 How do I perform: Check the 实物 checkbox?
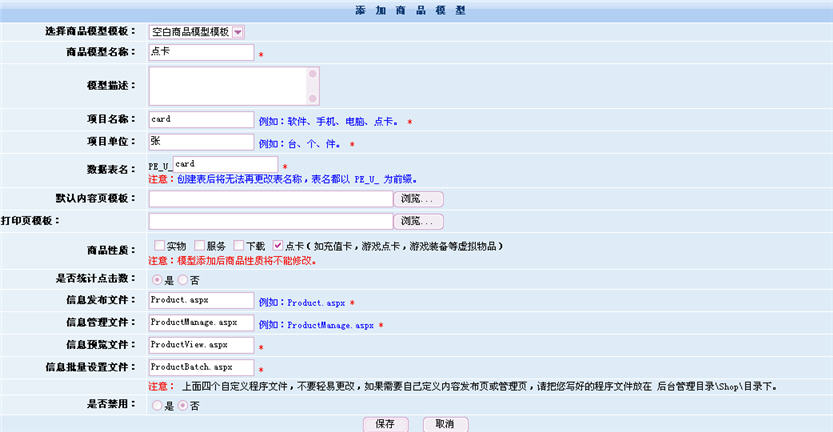(x=159, y=245)
